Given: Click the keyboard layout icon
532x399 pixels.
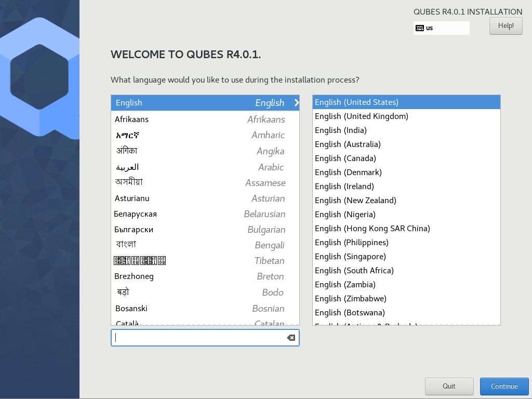Looking at the screenshot, I should tap(419, 28).
